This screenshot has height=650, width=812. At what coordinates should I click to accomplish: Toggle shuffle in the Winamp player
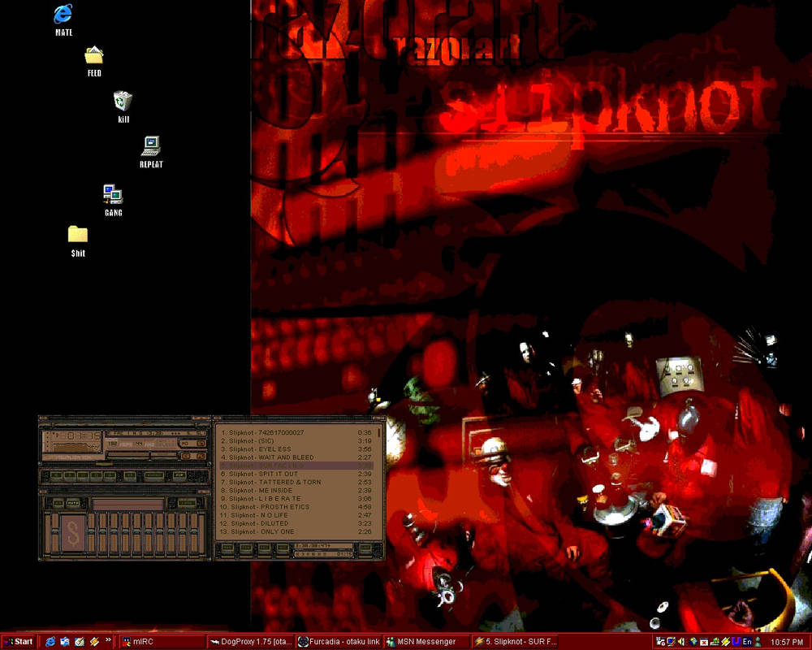coord(153,475)
